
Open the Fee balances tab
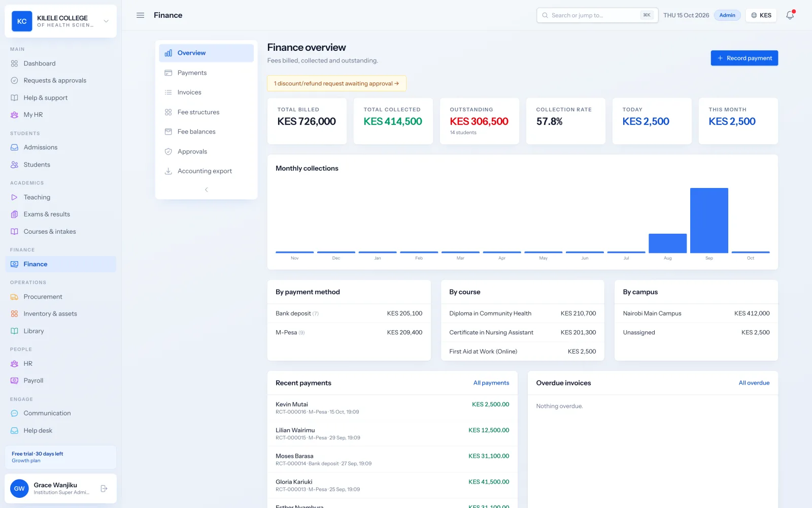(206, 132)
